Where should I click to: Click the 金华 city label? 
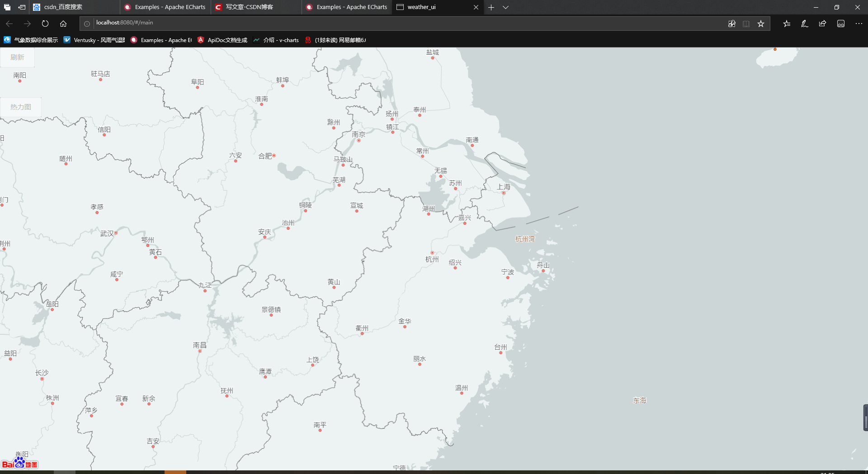pos(405,321)
